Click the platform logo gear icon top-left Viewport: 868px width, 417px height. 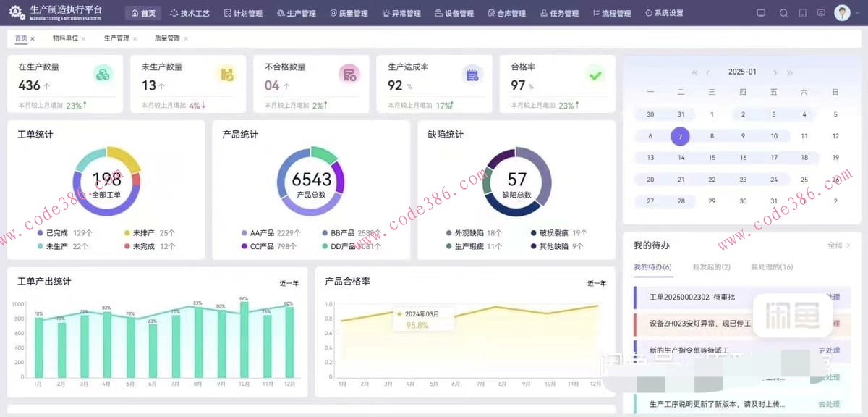[x=16, y=12]
